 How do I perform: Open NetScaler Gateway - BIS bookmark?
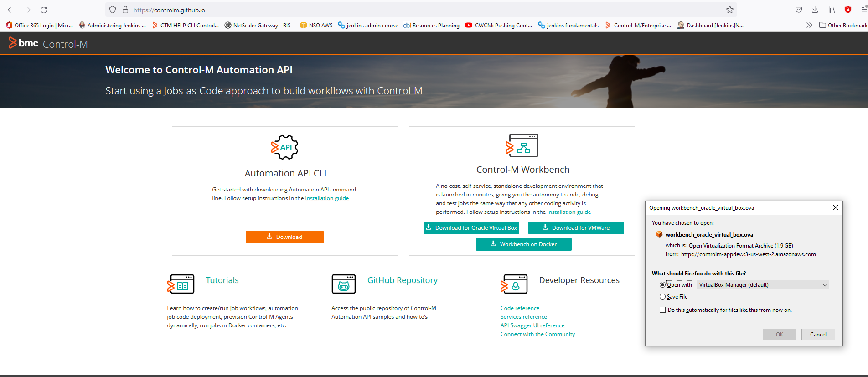coord(258,25)
